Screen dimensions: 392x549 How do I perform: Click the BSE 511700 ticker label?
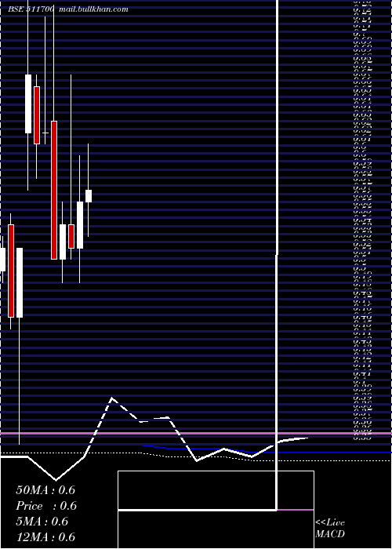(31, 9)
